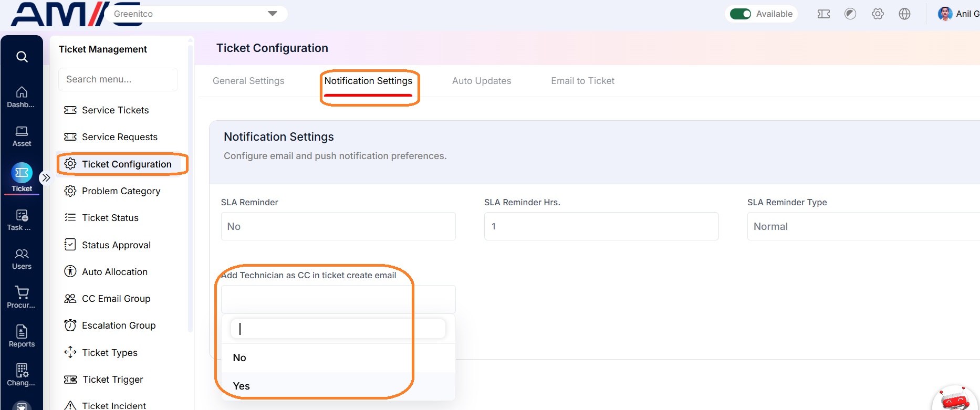The image size is (980, 410).
Task: Open the Procurement cart icon
Action: [x=22, y=297]
